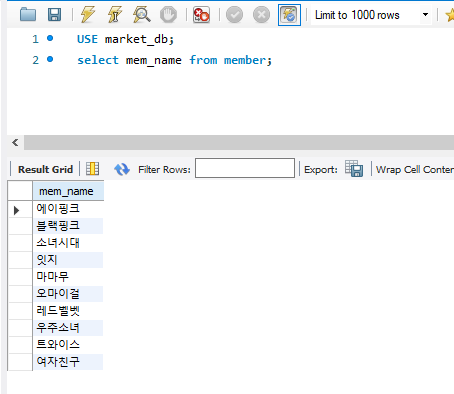The height and width of the screenshot is (394, 454).
Task: Click the current row arrow indicator
Action: pyautogui.click(x=16, y=210)
